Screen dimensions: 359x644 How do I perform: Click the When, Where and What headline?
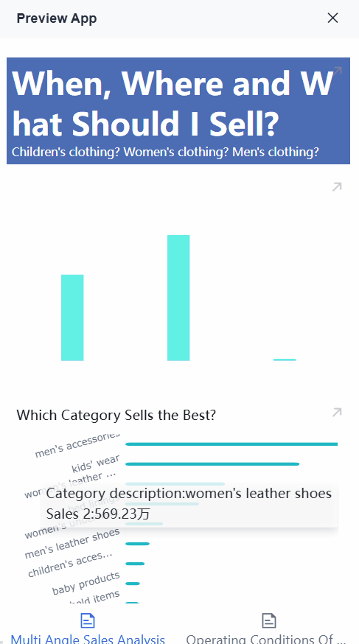pyautogui.click(x=172, y=102)
